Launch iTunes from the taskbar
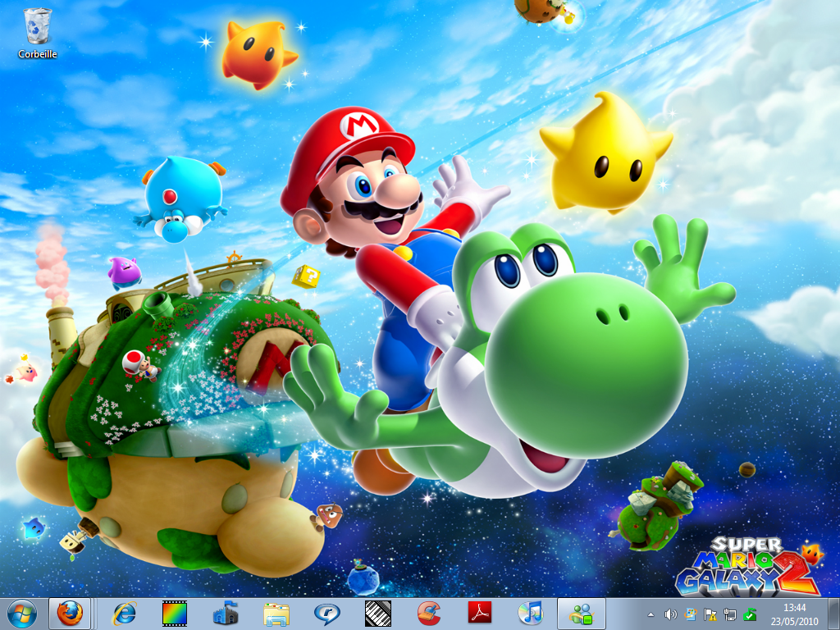The height and width of the screenshot is (630, 840). click(x=531, y=614)
